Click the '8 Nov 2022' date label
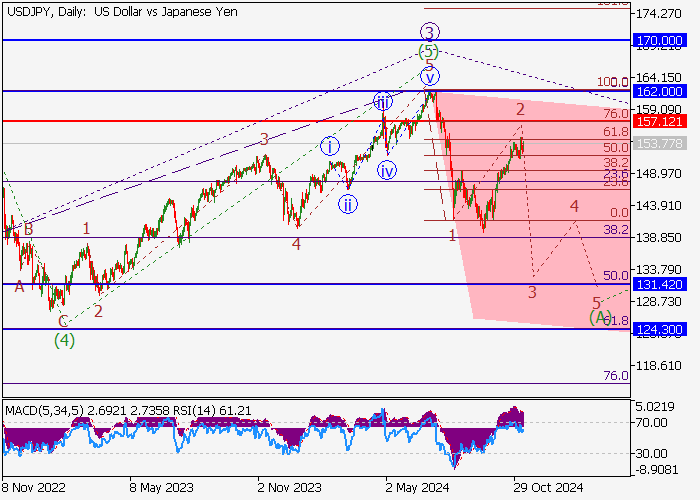700x500 pixels. tap(33, 488)
